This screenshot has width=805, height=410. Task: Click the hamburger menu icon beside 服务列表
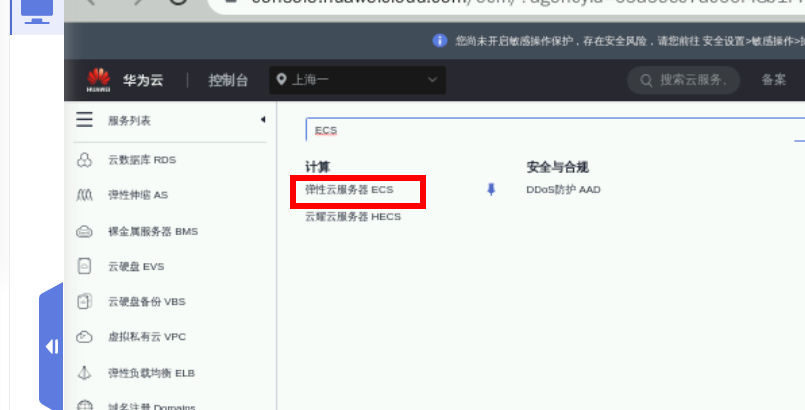(85, 120)
